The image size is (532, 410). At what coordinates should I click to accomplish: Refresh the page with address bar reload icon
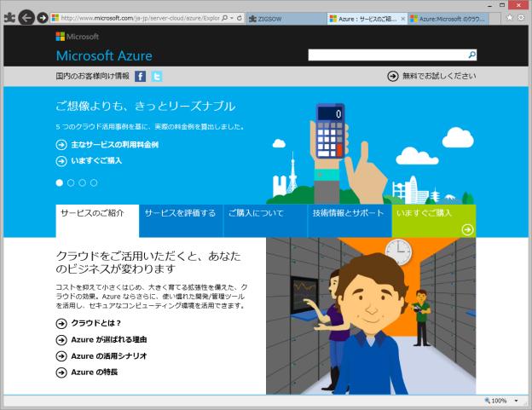pos(238,17)
